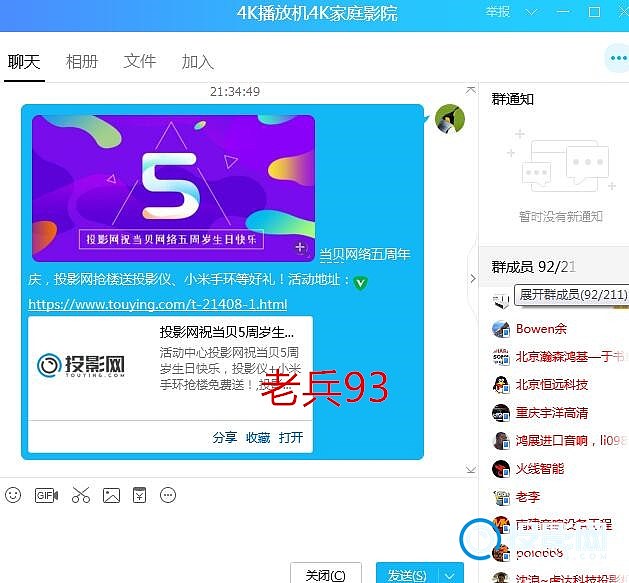Click the 群通知 section header
629x583 pixels.
(513, 99)
